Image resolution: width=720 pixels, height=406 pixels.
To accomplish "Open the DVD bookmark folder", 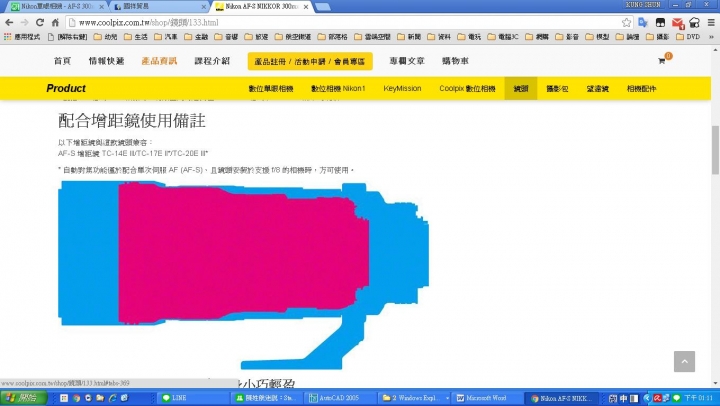I will tap(688, 37).
